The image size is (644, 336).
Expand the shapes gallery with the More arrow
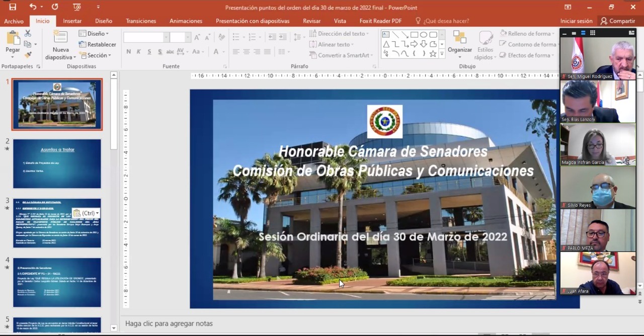(442, 54)
